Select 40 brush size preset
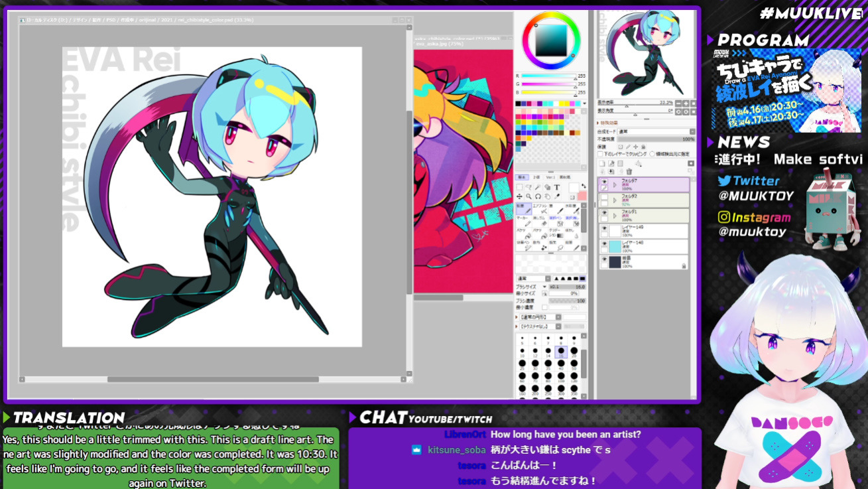The height and width of the screenshot is (489, 868). pyautogui.click(x=561, y=364)
